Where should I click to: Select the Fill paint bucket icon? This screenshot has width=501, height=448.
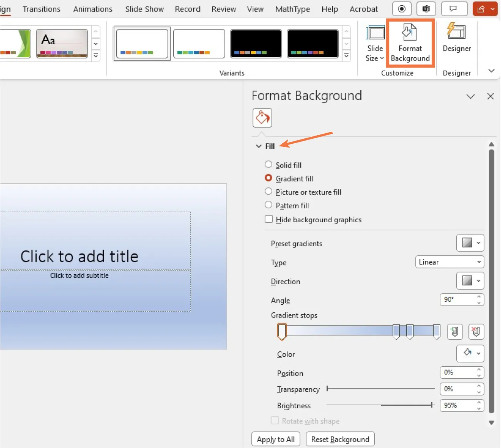pyautogui.click(x=262, y=117)
